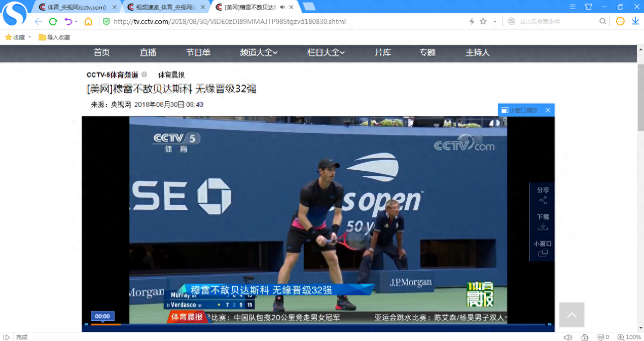Reload the page with the green refresh icon
The width and height of the screenshot is (644, 341).
click(x=53, y=21)
